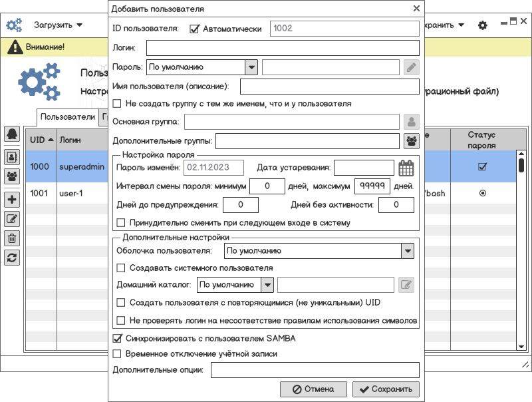Open Оболочка пользователя dropdown
This screenshot has width=532, height=402.
click(408, 251)
